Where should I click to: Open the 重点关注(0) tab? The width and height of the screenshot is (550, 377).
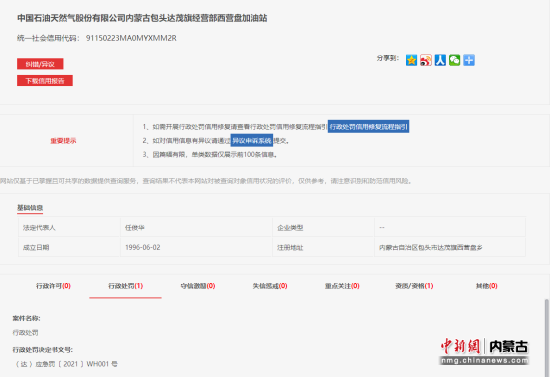click(x=342, y=286)
